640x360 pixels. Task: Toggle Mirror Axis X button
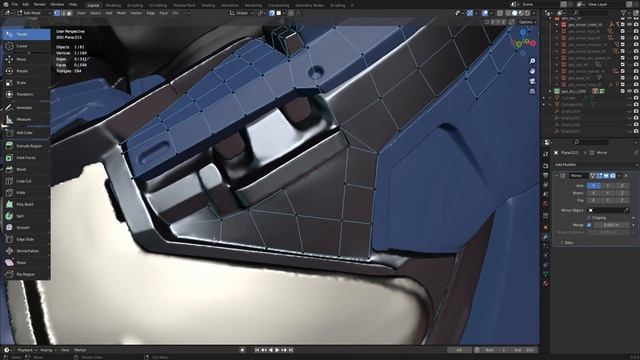pyautogui.click(x=593, y=186)
